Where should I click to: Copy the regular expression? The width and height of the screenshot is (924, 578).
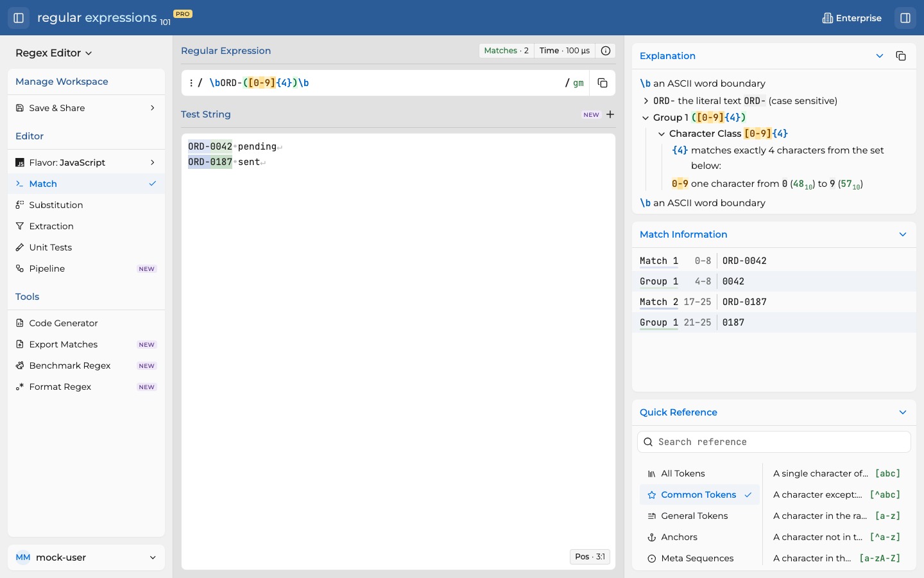click(x=603, y=83)
